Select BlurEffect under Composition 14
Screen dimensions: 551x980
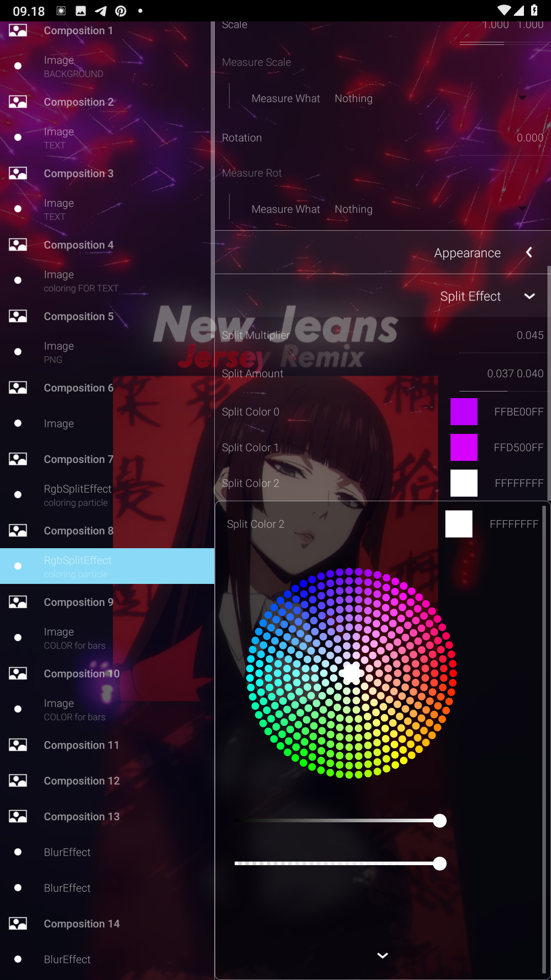tap(107, 960)
